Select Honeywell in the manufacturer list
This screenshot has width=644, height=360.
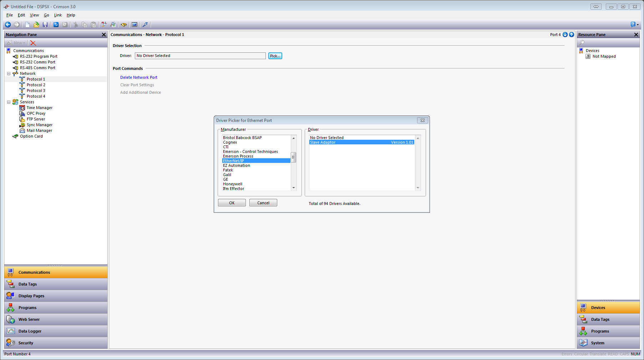coord(256,184)
